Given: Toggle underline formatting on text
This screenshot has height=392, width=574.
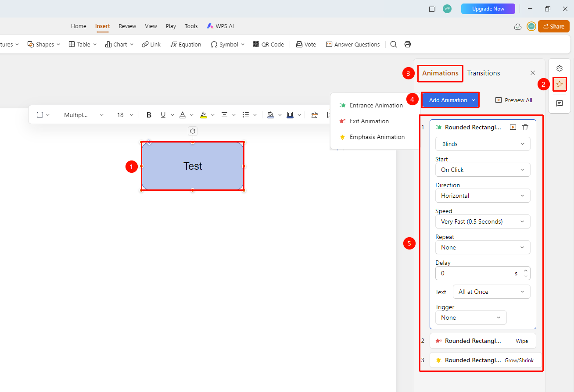Looking at the screenshot, I should coord(163,115).
